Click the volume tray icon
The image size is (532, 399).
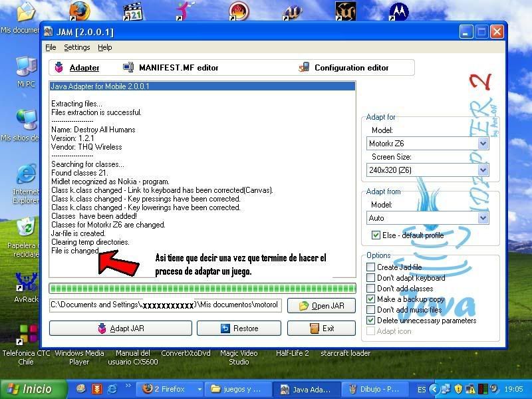tap(494, 388)
